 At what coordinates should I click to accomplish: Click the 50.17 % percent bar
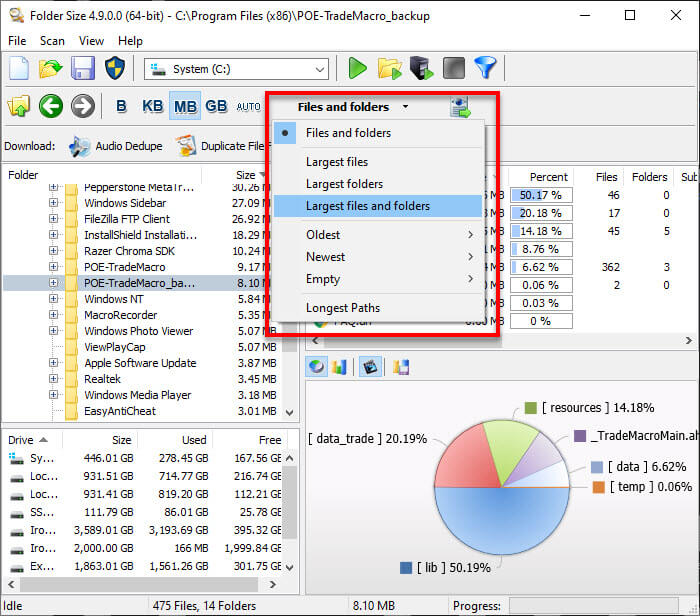[x=541, y=195]
